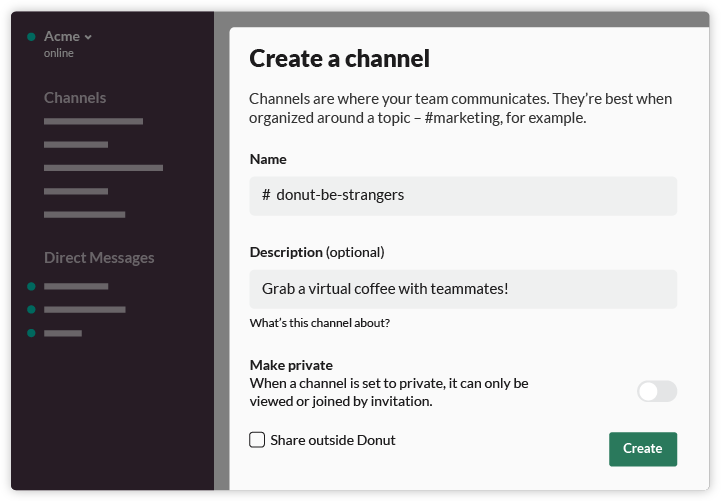
Task: Click the green status dot beside Acme
Action: (31, 37)
